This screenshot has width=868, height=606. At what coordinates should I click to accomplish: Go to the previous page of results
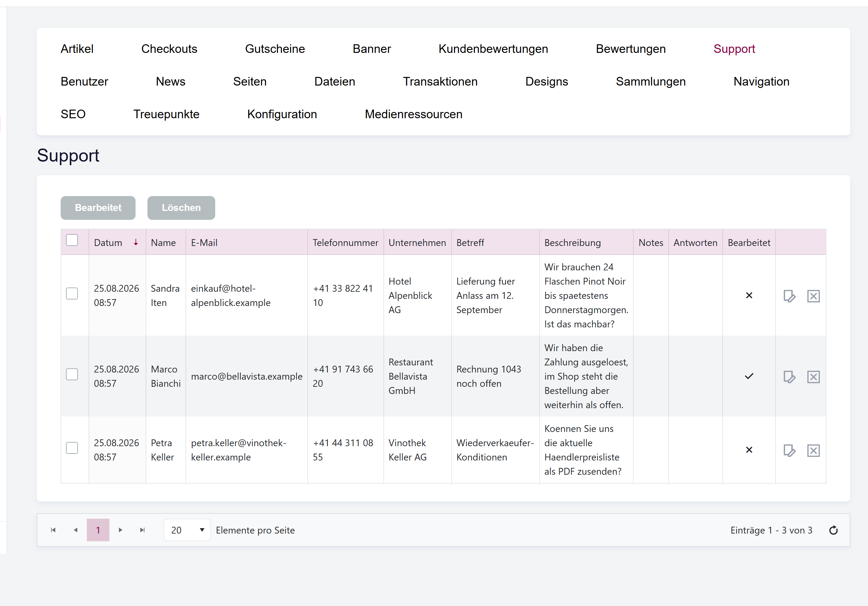pos(76,530)
